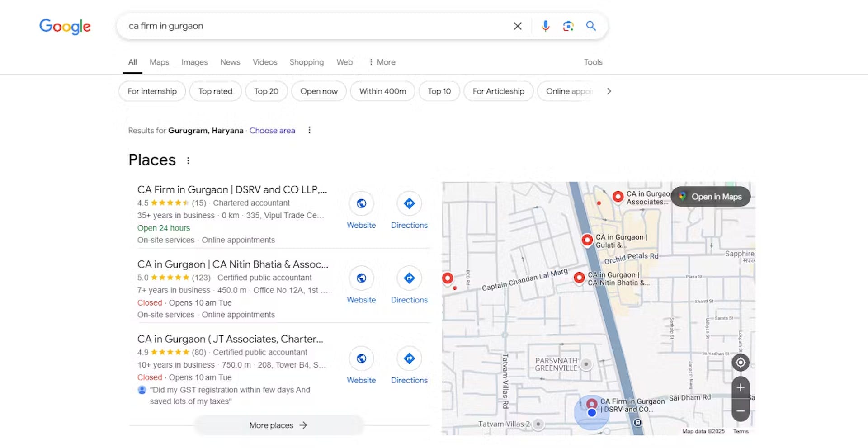868x448 pixels.
Task: Open JT Associates website icon
Action: tap(361, 358)
